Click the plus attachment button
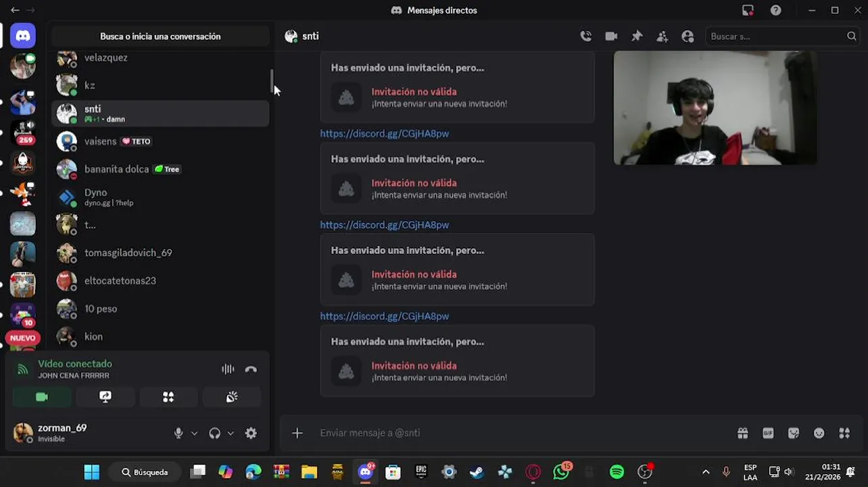This screenshot has height=487, width=868. 297,433
